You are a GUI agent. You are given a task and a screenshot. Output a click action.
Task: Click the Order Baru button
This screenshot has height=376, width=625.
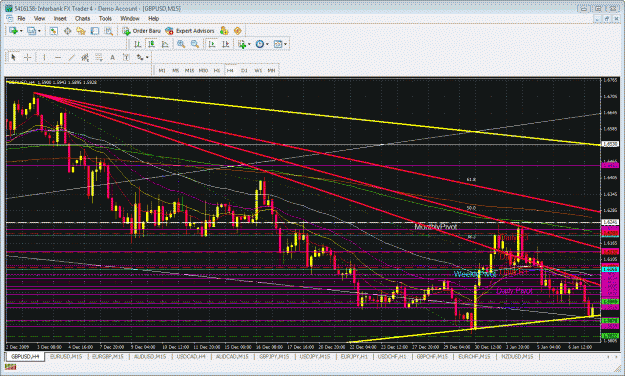point(142,31)
